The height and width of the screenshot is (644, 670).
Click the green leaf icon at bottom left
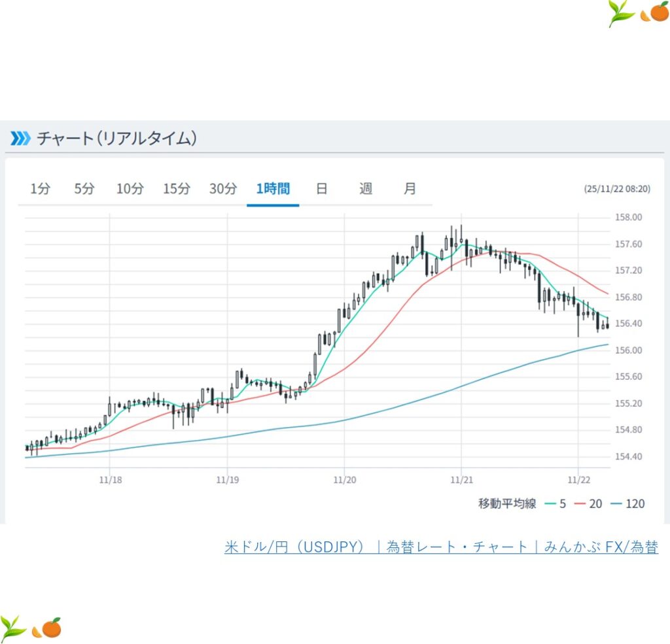click(x=13, y=627)
